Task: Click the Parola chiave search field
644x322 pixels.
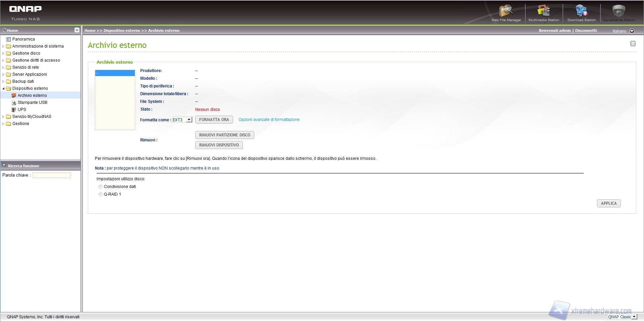Action: [x=51, y=175]
